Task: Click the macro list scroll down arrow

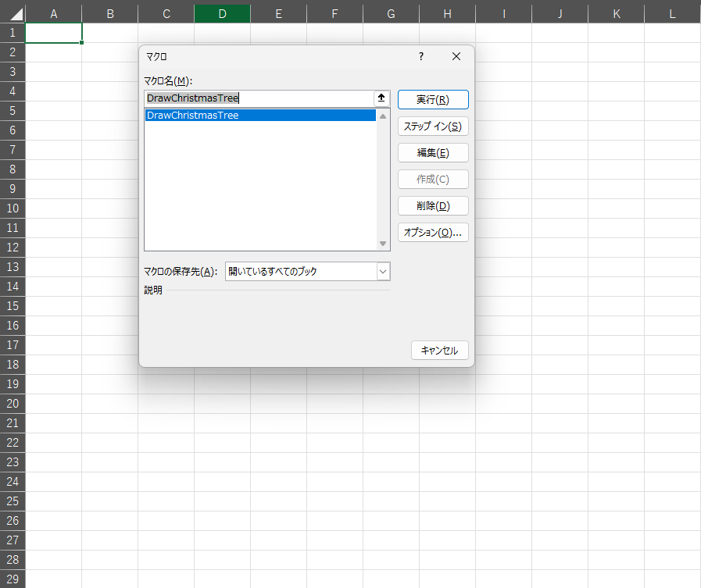Action: (383, 244)
